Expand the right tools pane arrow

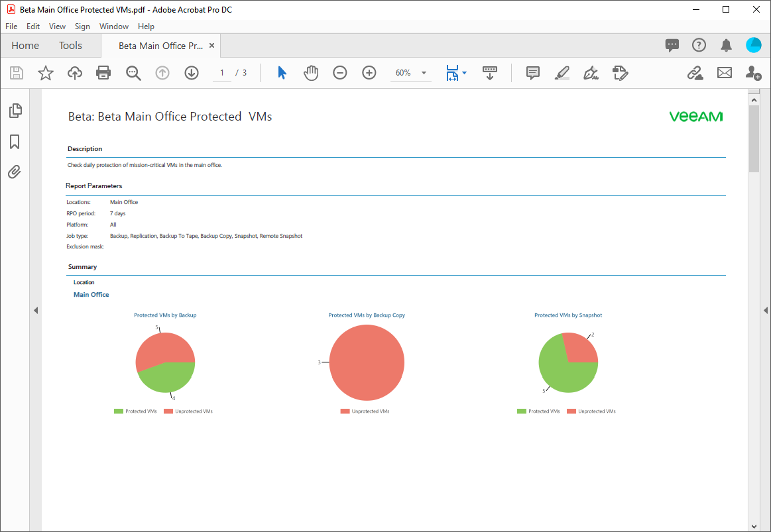765,311
